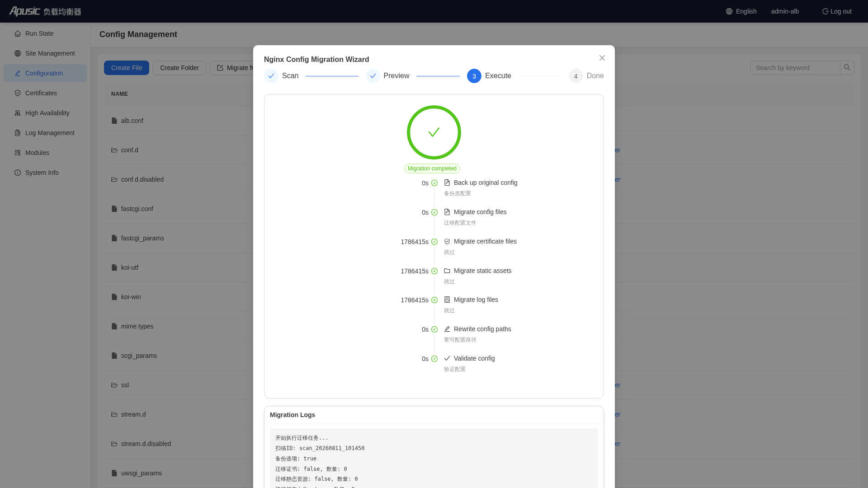Screen dimensions: 868x488
Task: Click the Migrate config files document icon
Action: (x=447, y=212)
